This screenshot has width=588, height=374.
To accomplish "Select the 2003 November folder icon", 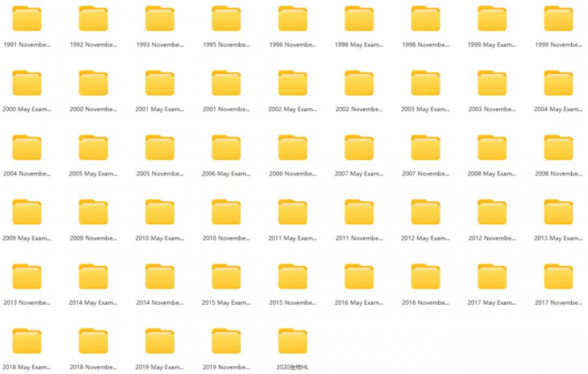I will click(492, 83).
